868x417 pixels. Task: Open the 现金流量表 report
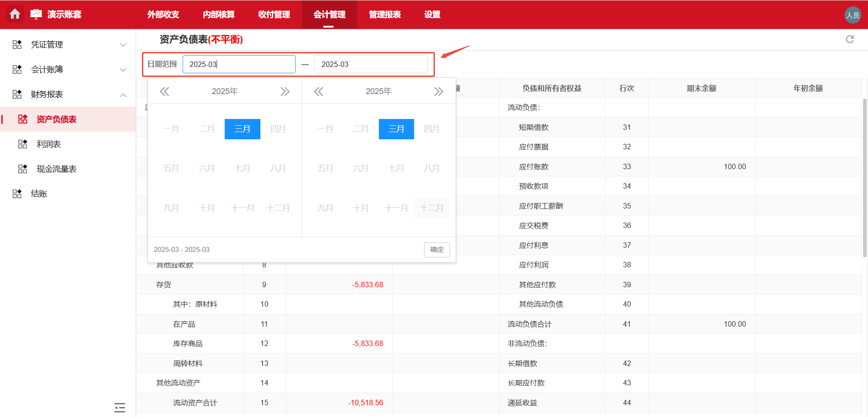pos(23,169)
